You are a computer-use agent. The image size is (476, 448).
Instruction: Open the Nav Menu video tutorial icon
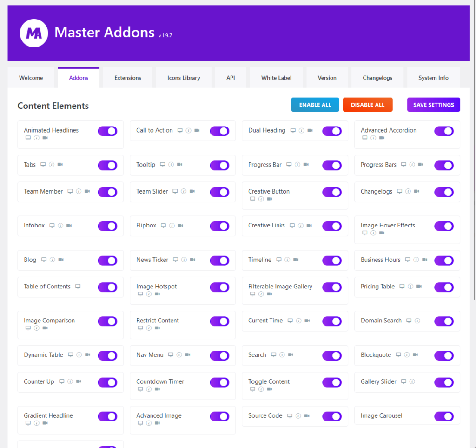(x=188, y=355)
